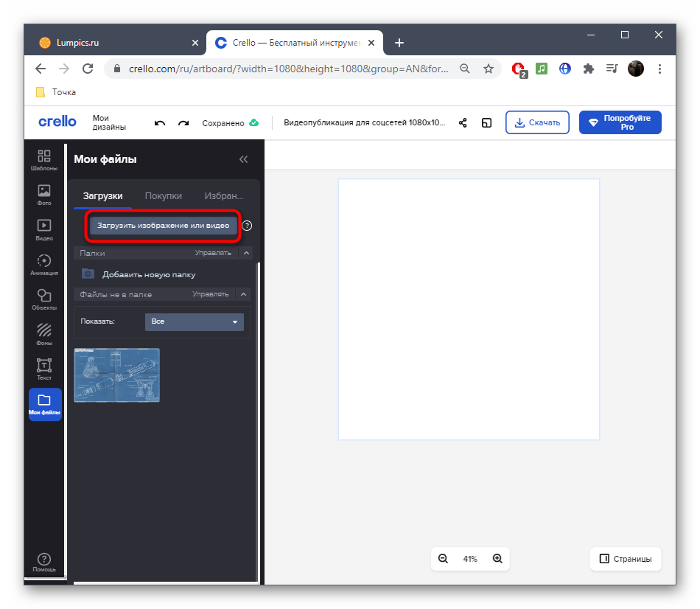This screenshot has height=609, width=700.
Task: Switch to the Покупки tab
Action: (x=164, y=195)
